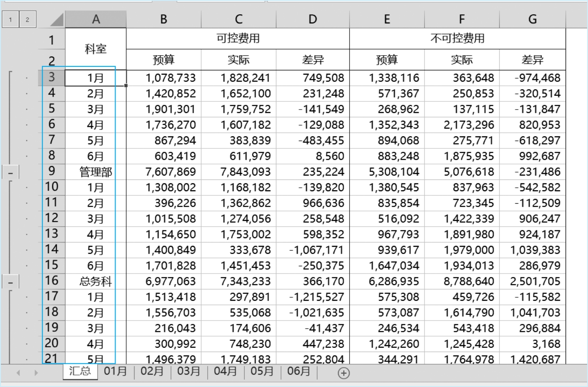Screen dimensions: 588x387
Task: Select the 06月 sheet tab
Action: click(299, 371)
